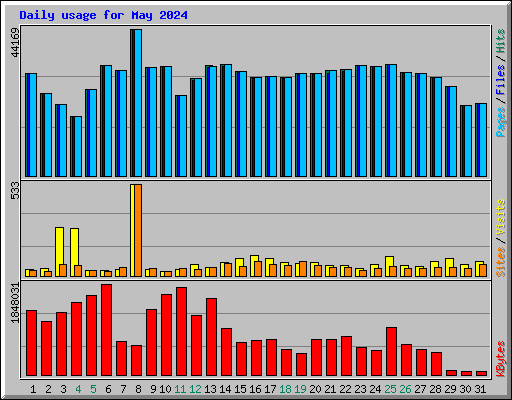Click the red KBytes bar for day 11
This screenshot has height=400, width=512.
[181, 331]
